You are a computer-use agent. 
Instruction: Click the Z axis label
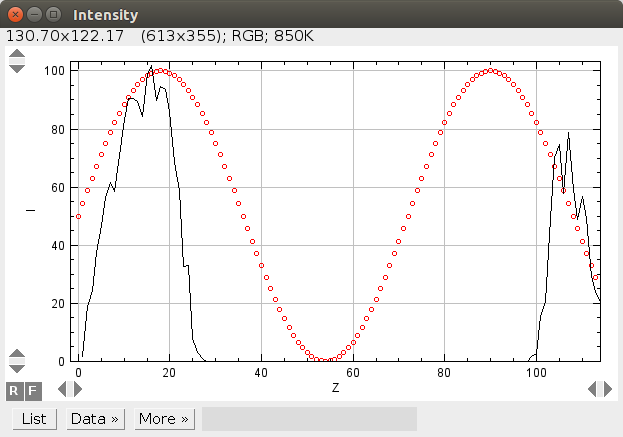pos(336,387)
